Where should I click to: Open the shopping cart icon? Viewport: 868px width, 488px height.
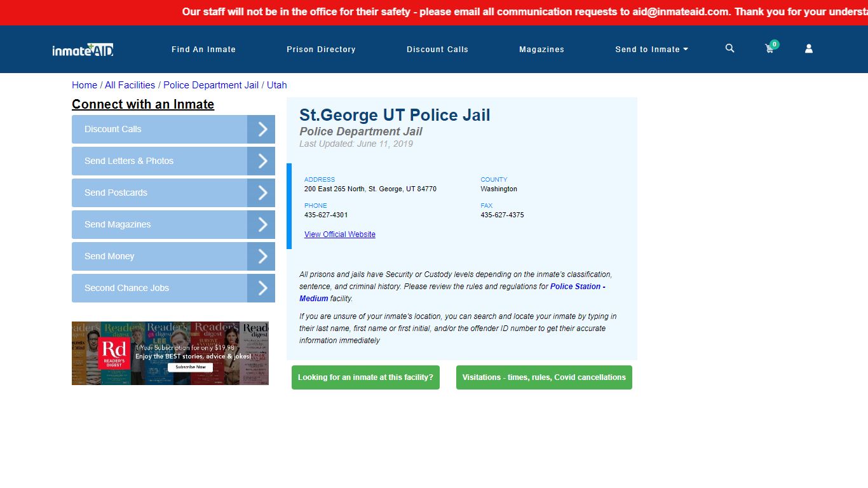(x=770, y=48)
